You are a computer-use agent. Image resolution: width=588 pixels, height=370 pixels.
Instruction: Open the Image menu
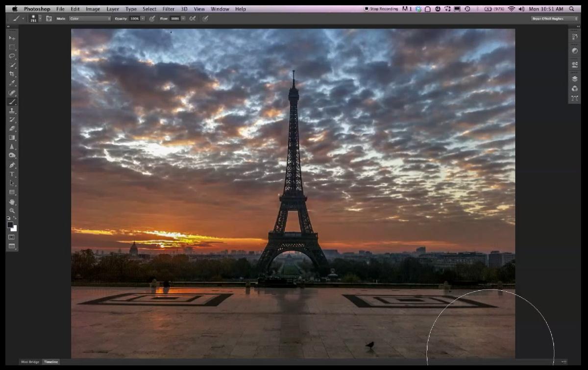click(x=93, y=9)
